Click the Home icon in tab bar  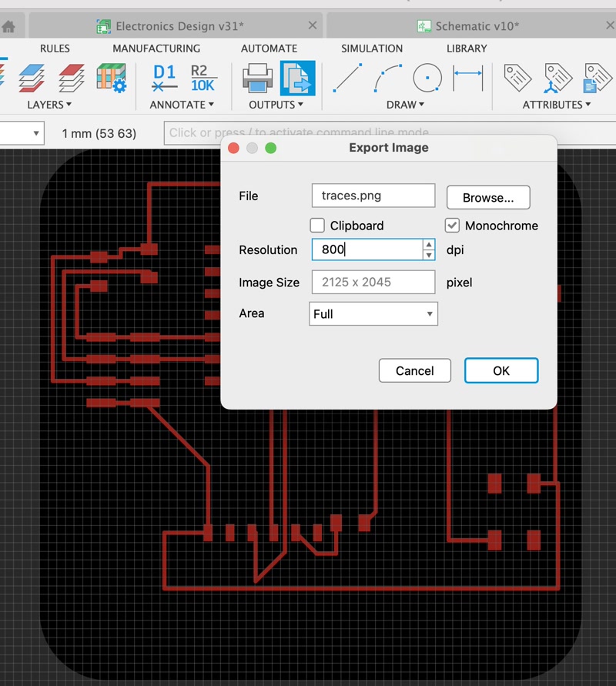pyautogui.click(x=8, y=26)
